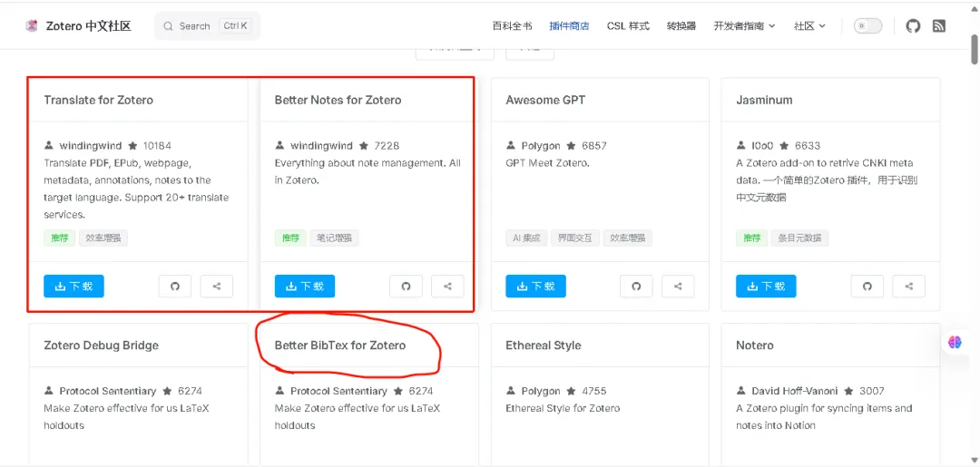The height and width of the screenshot is (467, 980).
Task: Open the GitHub icon in top navbar
Action: click(x=913, y=25)
